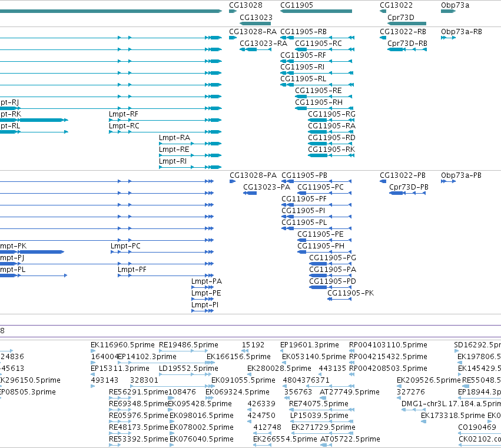The image size is (501, 448).
Task: Click the Cpr73D gene feature bar
Action: [x=407, y=24]
